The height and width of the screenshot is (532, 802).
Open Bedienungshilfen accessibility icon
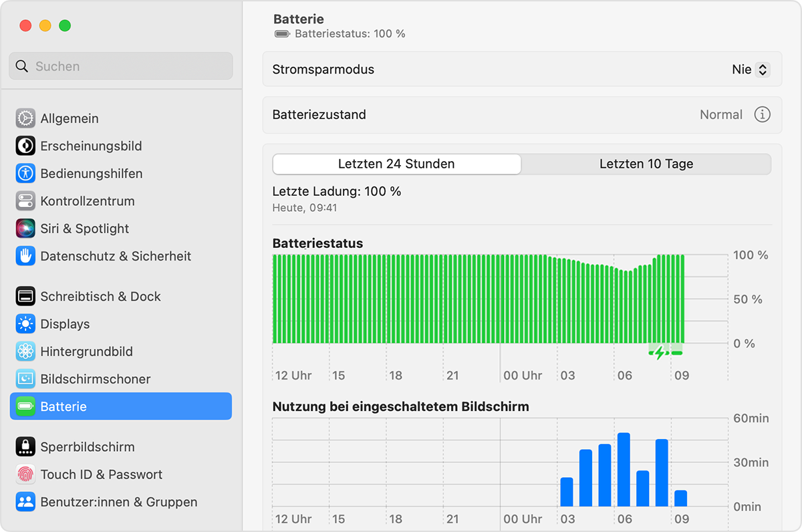(x=25, y=173)
